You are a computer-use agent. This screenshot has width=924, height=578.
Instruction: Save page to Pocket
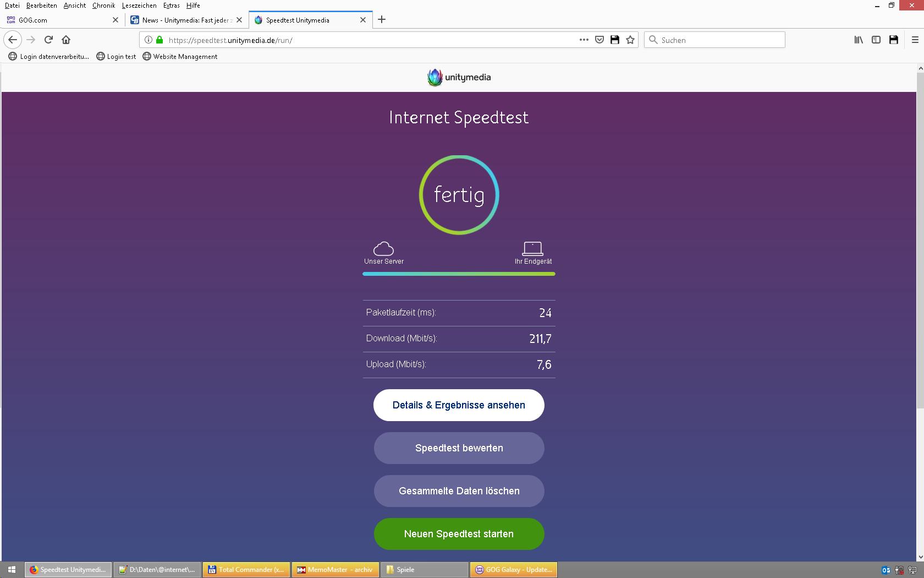[x=599, y=40]
